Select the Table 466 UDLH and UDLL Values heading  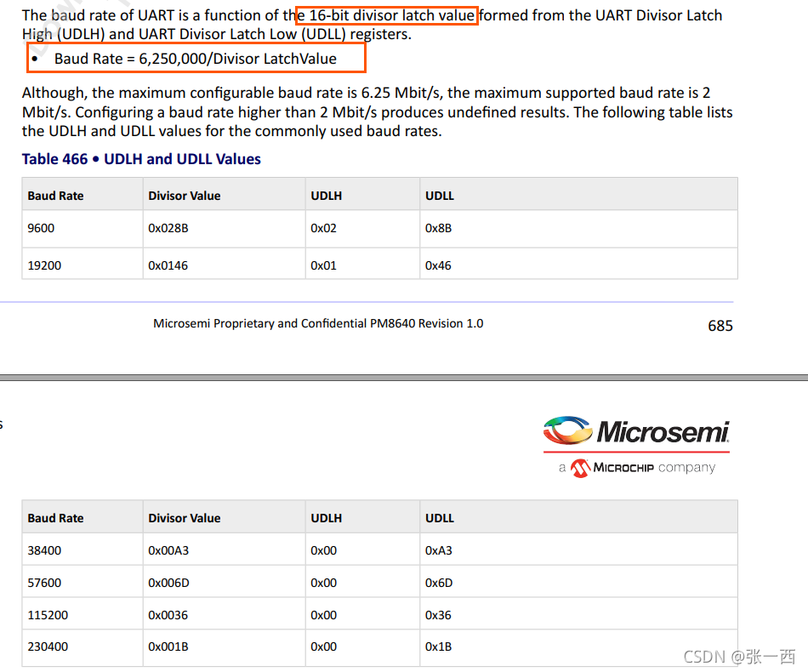141,159
